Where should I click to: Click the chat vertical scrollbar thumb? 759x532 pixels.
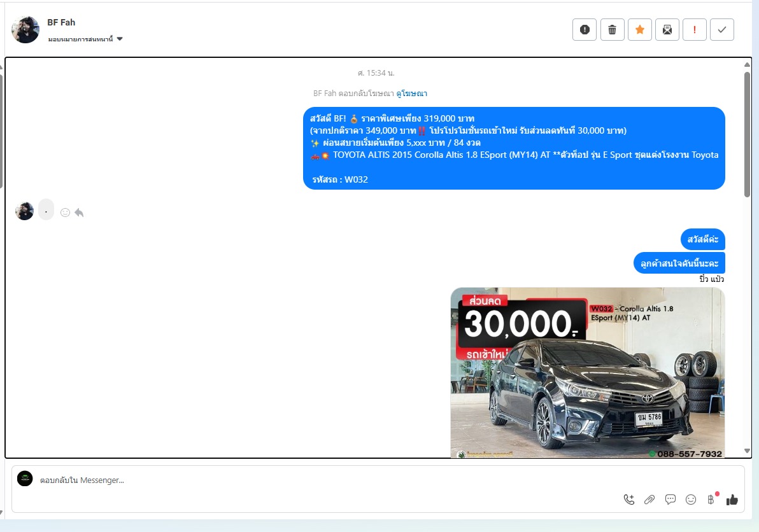pyautogui.click(x=747, y=134)
